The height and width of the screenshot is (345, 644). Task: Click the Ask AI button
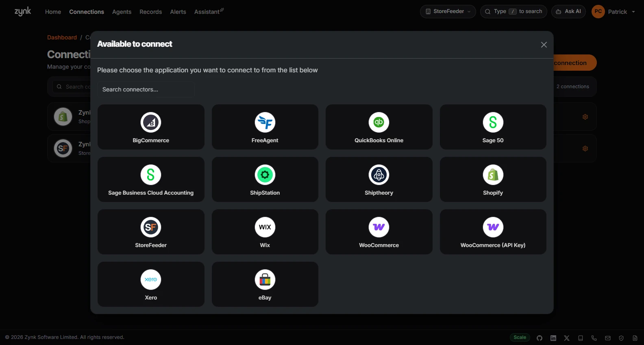pyautogui.click(x=568, y=11)
